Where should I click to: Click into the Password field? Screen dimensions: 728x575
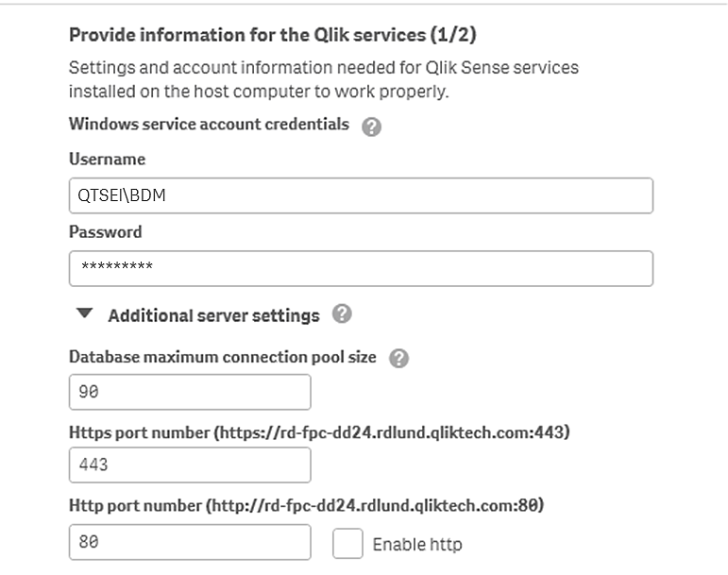click(361, 268)
